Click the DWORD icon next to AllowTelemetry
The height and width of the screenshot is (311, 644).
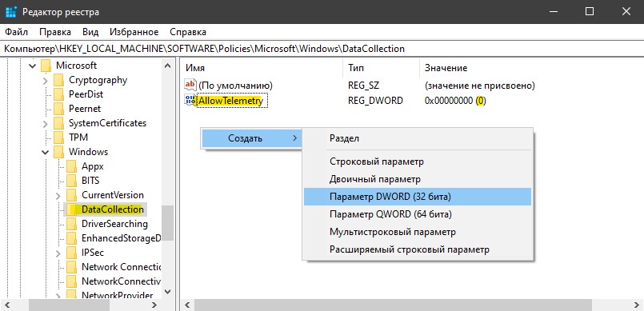tap(190, 100)
